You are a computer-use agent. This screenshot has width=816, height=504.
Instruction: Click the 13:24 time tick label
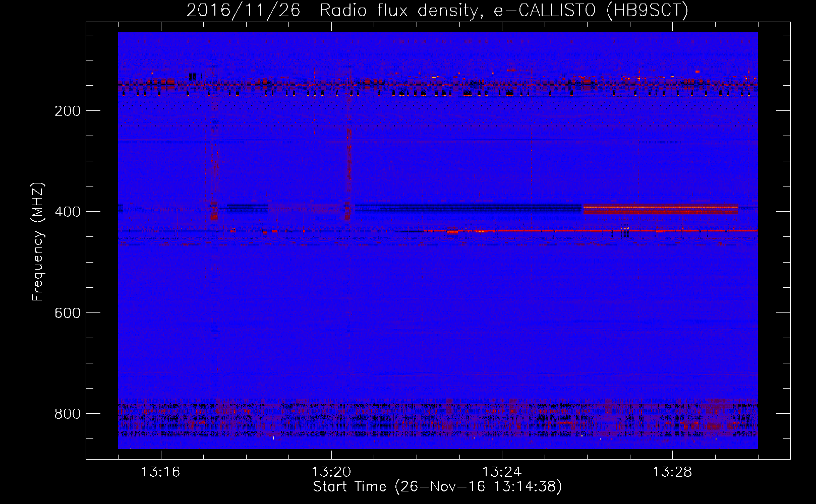502,472
